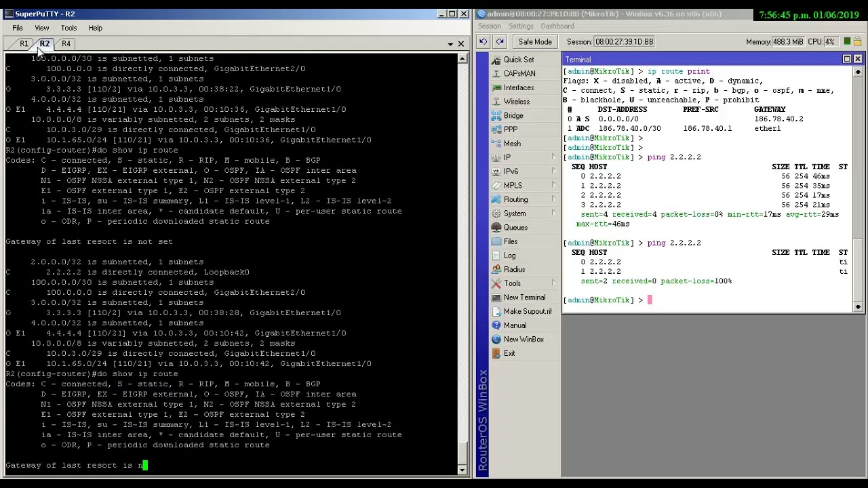
Task: Open the Dashboard menu in WinBox
Action: 557,26
